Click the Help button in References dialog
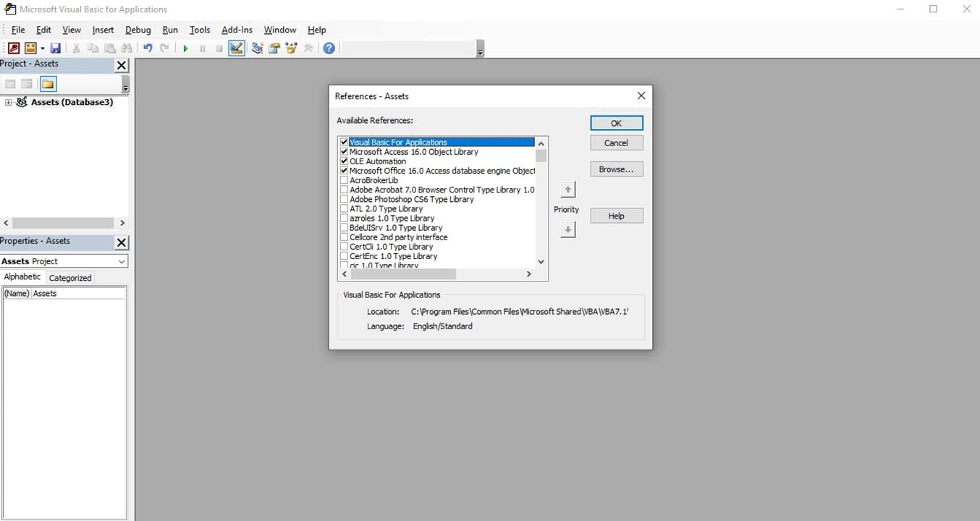This screenshot has height=521, width=980. pyautogui.click(x=617, y=216)
